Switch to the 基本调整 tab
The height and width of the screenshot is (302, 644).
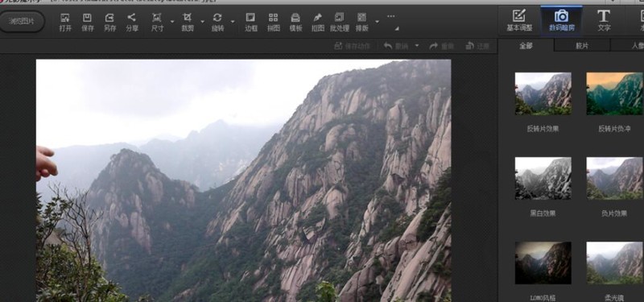tap(519, 21)
